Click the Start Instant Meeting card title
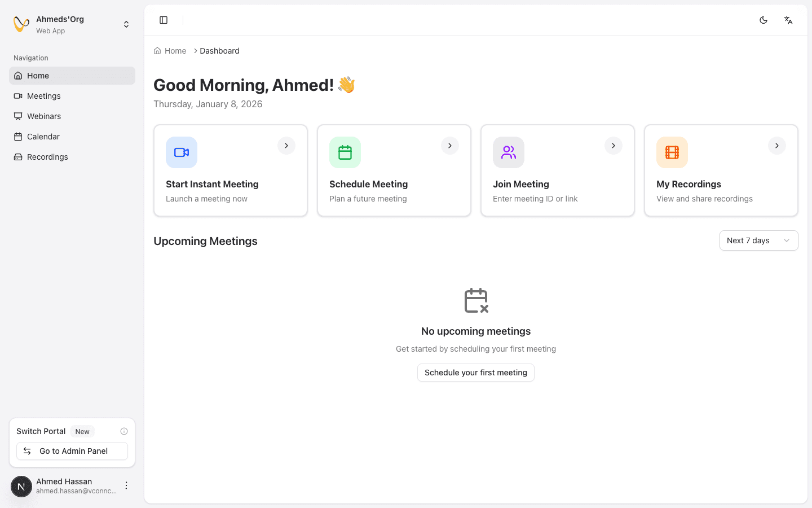This screenshot has height=508, width=812. pos(212,184)
